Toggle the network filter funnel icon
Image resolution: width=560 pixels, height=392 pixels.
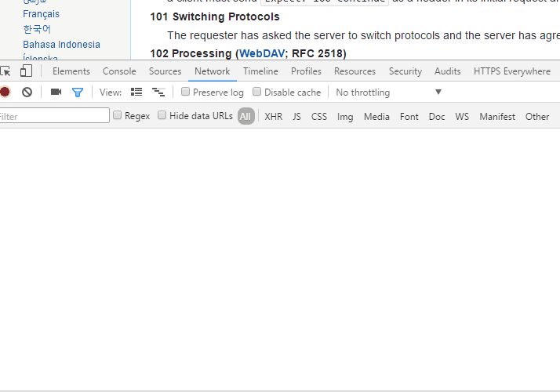(78, 93)
